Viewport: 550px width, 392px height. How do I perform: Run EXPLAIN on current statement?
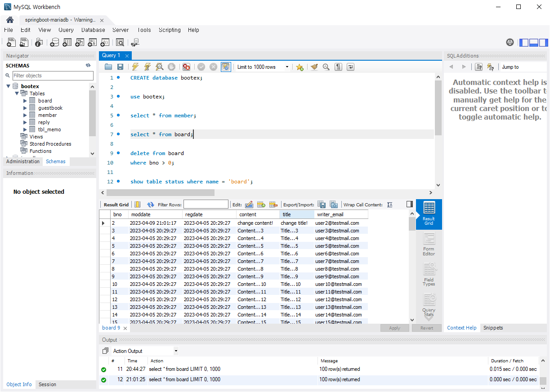coord(159,67)
